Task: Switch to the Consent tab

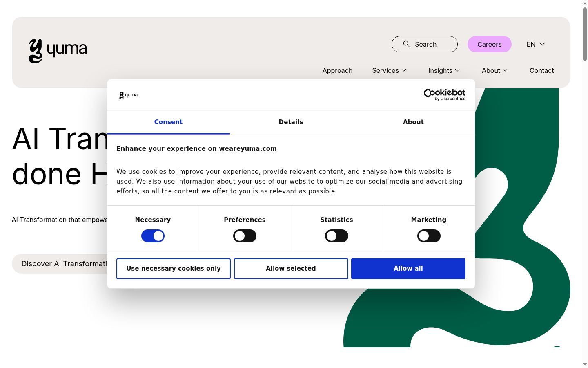Action: click(168, 122)
